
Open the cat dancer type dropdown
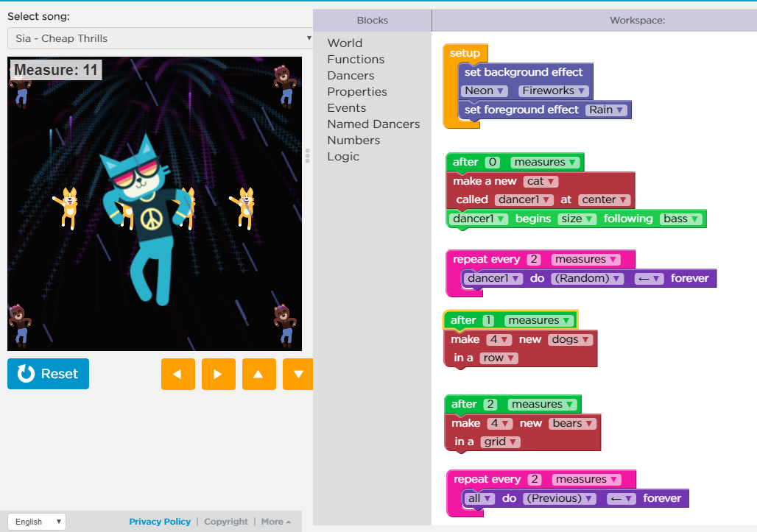[x=541, y=181]
